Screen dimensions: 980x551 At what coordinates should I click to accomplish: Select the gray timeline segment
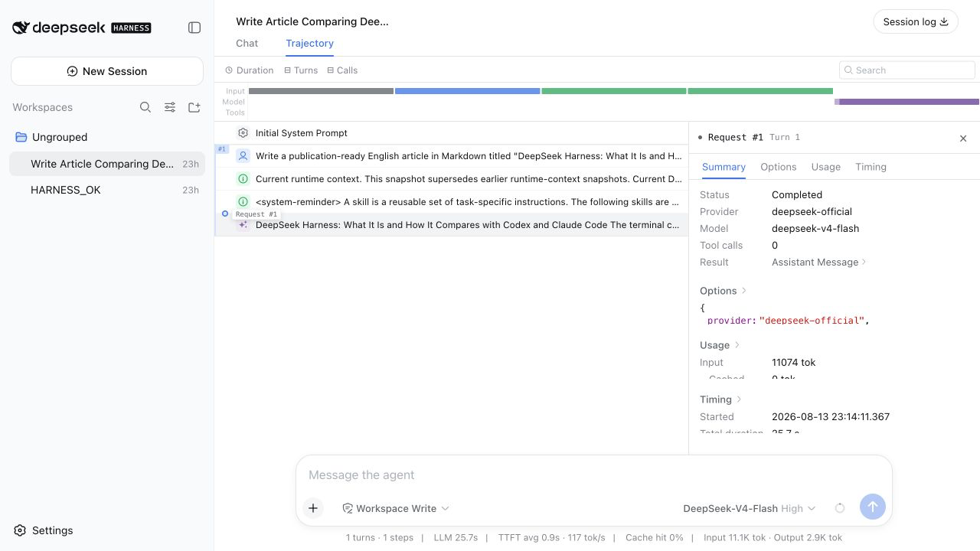(x=321, y=91)
